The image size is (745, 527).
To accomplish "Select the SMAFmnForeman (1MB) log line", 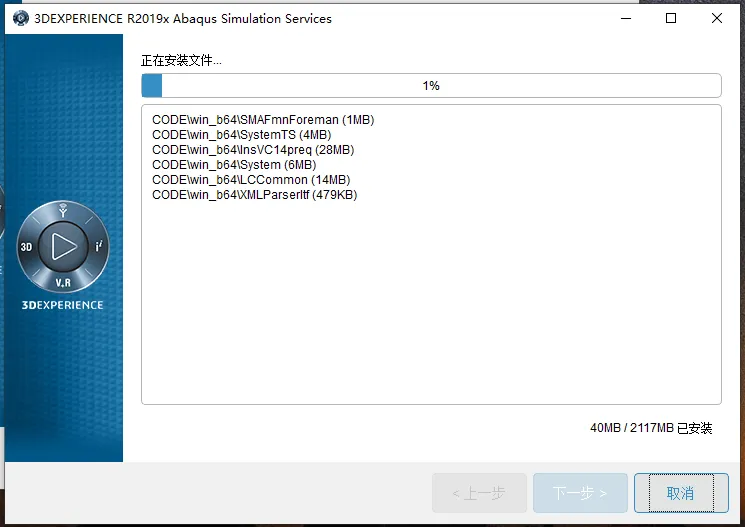I will [263, 120].
